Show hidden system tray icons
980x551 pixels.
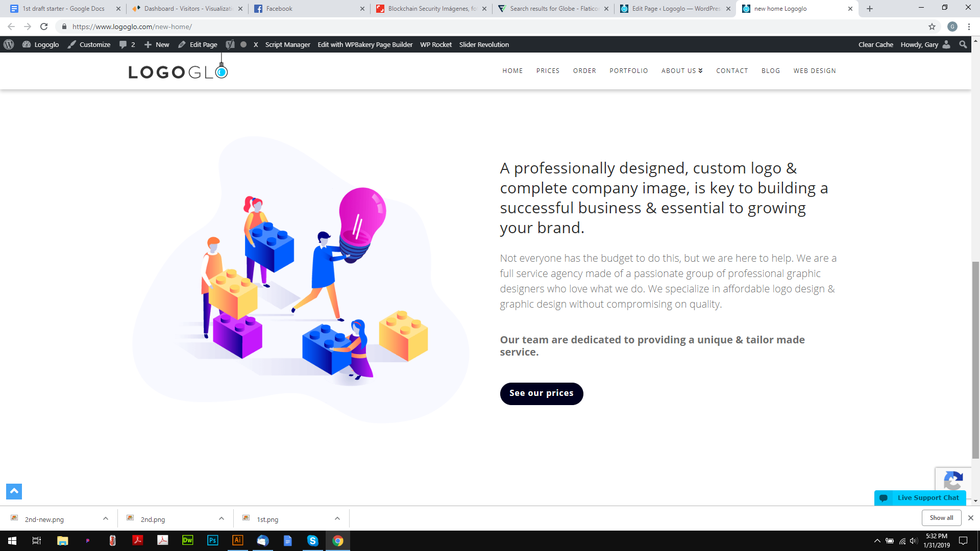tap(877, 541)
